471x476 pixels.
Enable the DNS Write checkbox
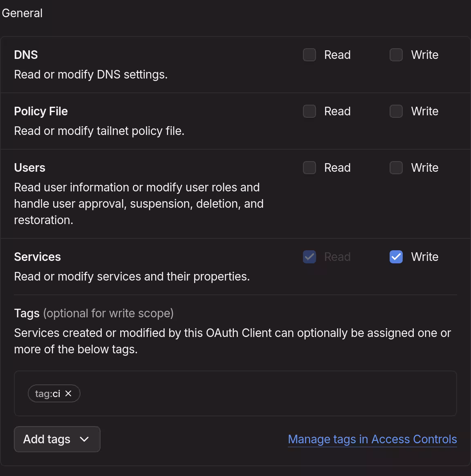tap(396, 54)
